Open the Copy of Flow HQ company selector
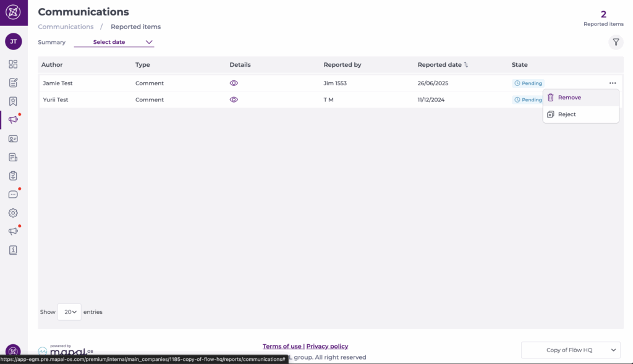 [x=571, y=350]
